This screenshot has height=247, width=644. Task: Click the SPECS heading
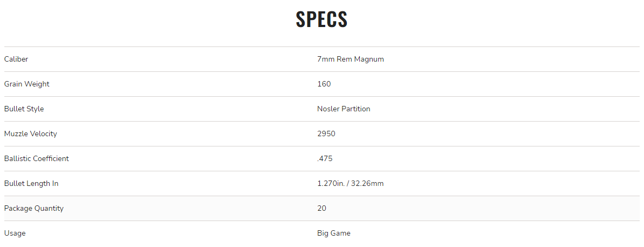pyautogui.click(x=321, y=19)
